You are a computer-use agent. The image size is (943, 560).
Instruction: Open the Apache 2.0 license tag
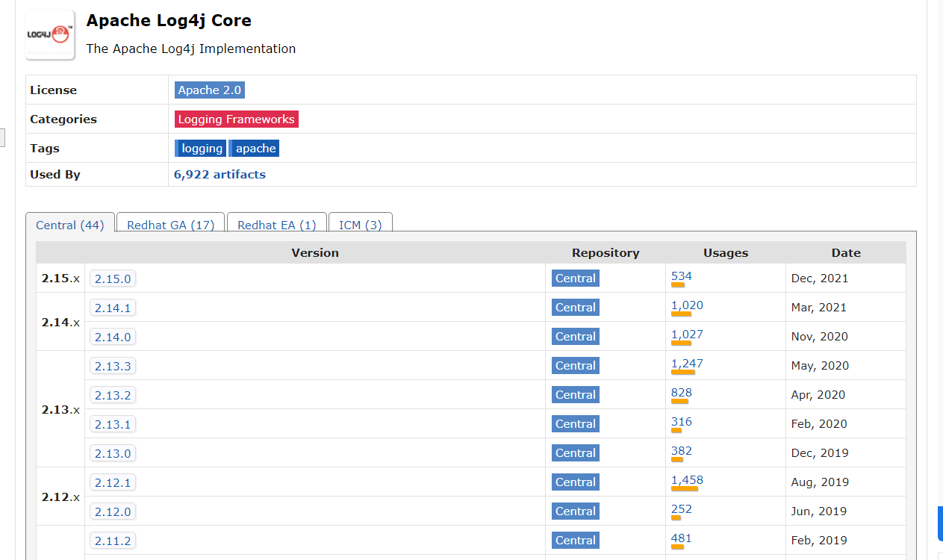tap(210, 90)
